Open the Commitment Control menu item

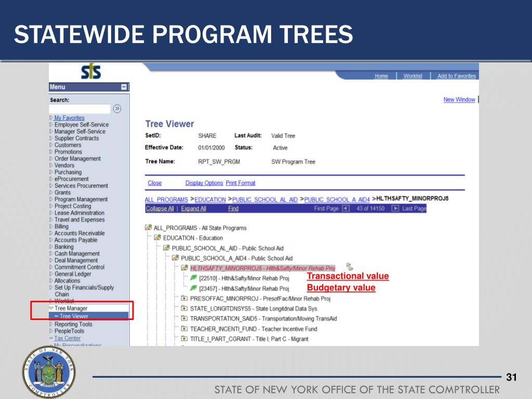point(79,267)
